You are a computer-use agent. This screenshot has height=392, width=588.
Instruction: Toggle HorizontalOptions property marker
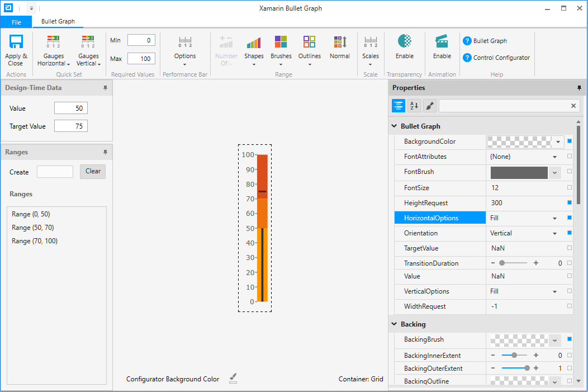(x=570, y=218)
